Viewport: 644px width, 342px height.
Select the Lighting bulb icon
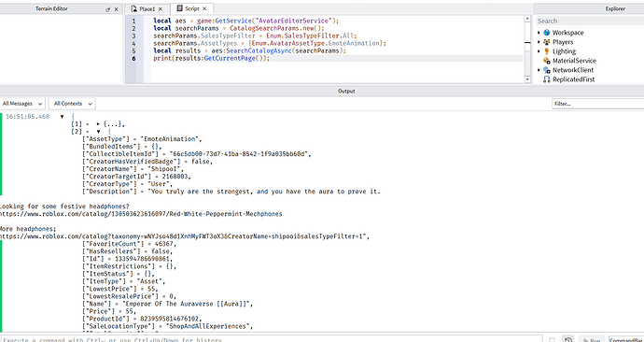point(547,51)
